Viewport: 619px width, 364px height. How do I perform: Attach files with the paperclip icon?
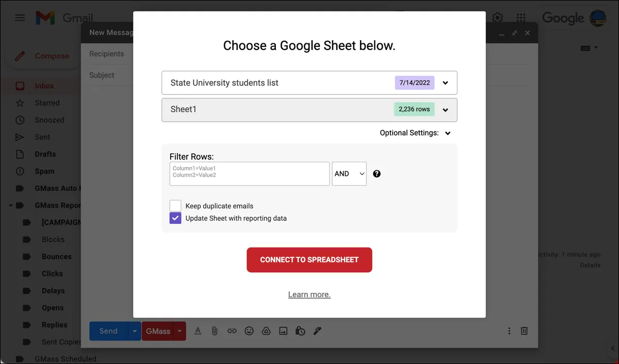coord(215,331)
